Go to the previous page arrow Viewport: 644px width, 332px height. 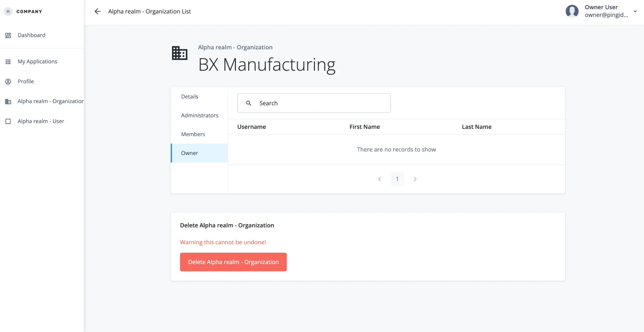(380, 179)
